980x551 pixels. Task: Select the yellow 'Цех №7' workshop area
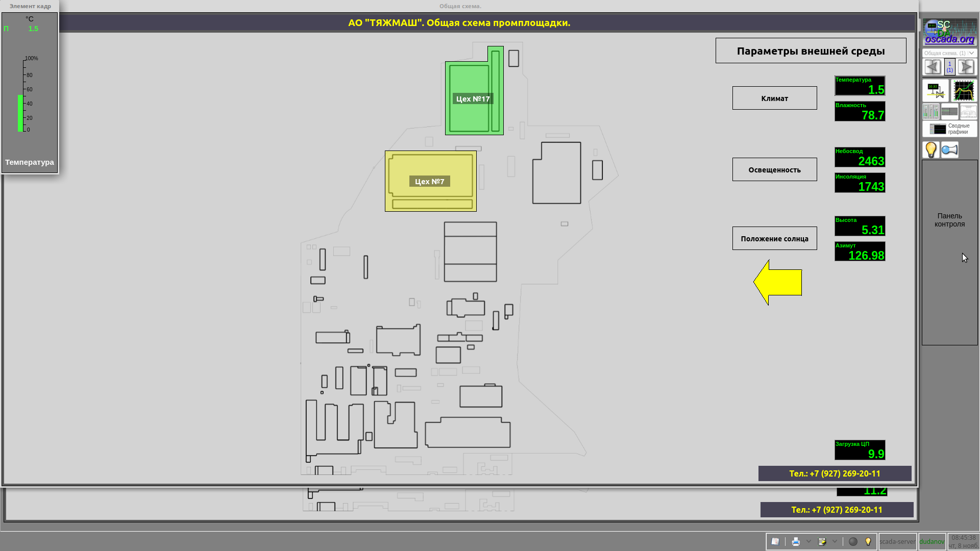[x=430, y=181]
